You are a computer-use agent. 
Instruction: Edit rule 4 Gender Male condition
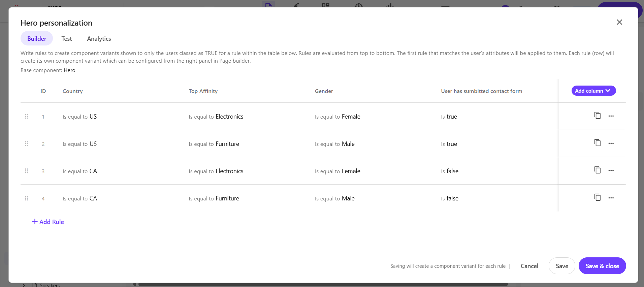pos(334,198)
